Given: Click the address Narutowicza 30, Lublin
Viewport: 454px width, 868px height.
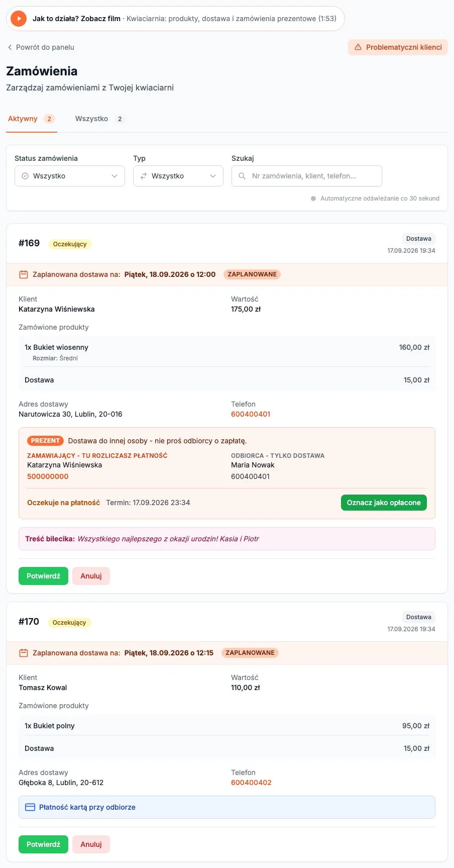Looking at the screenshot, I should (70, 414).
